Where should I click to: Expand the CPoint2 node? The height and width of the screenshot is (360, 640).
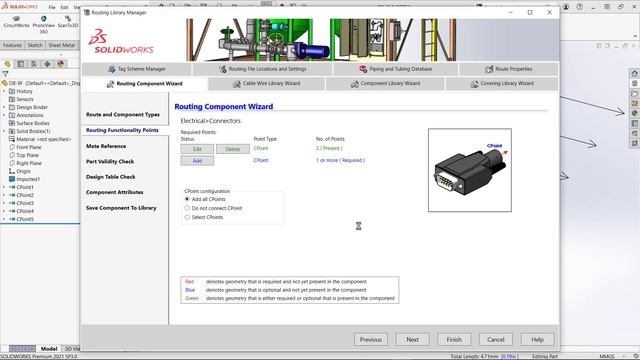[4, 195]
